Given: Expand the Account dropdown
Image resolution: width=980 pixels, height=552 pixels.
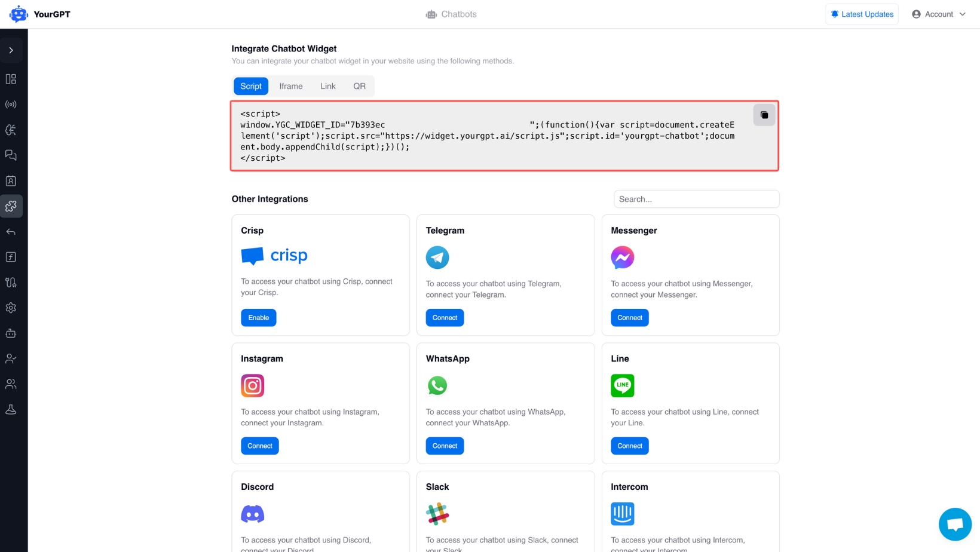Looking at the screenshot, I should (x=938, y=14).
